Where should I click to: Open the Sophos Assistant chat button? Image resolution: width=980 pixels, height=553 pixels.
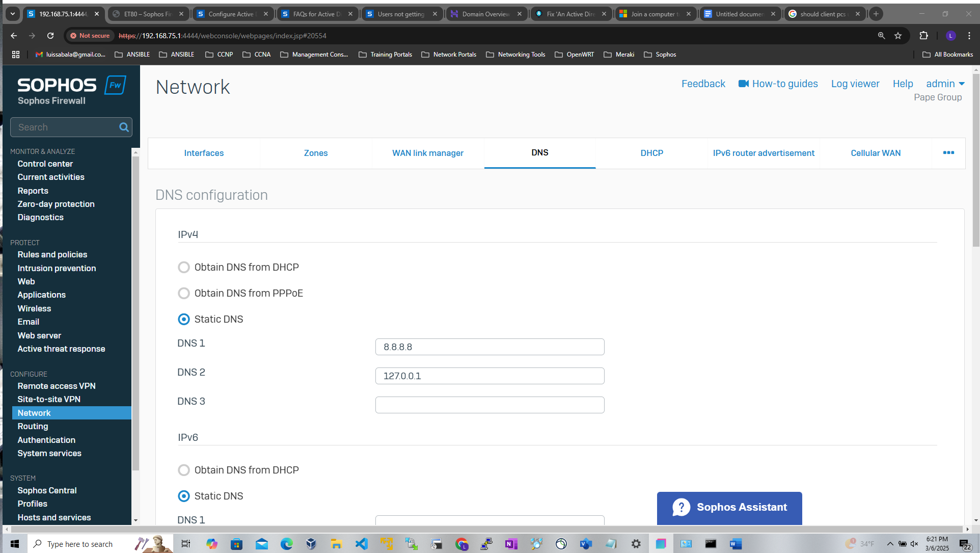(x=729, y=508)
